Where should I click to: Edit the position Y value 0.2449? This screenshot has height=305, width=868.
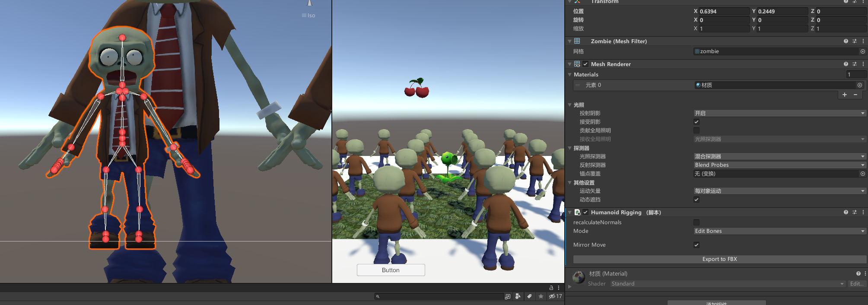click(782, 11)
